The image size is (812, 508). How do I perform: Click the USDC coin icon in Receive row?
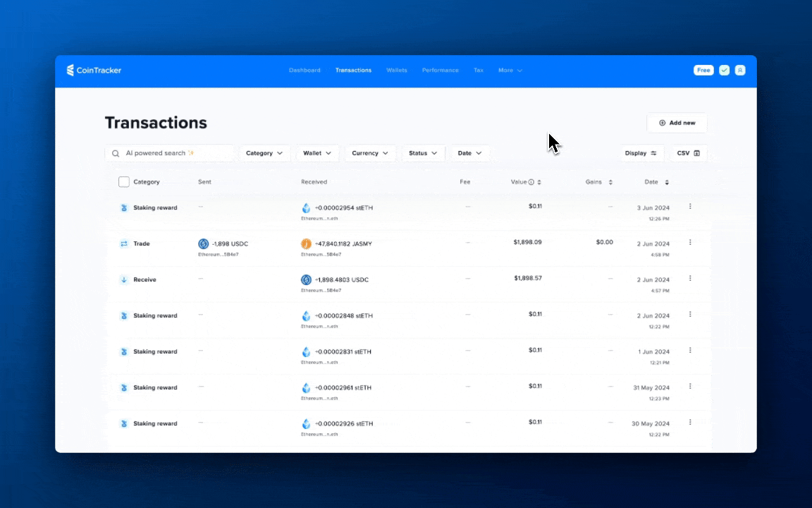(x=306, y=279)
